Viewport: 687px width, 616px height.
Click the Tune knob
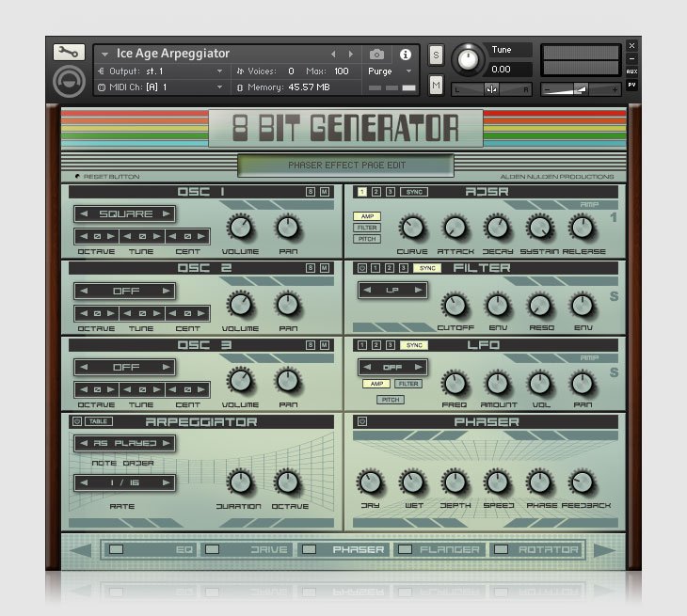[468, 58]
